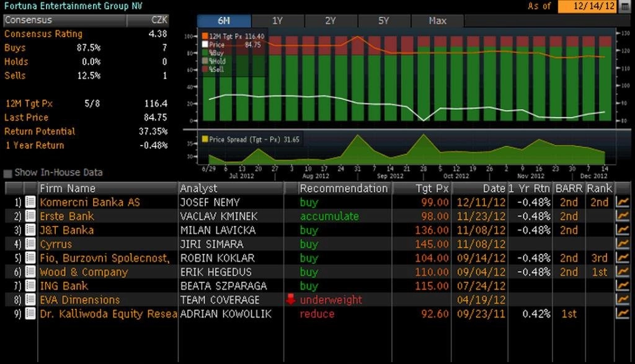Open Dr. Kalliwoda Equity Resea firm link
The image size is (635, 364).
coord(109,314)
